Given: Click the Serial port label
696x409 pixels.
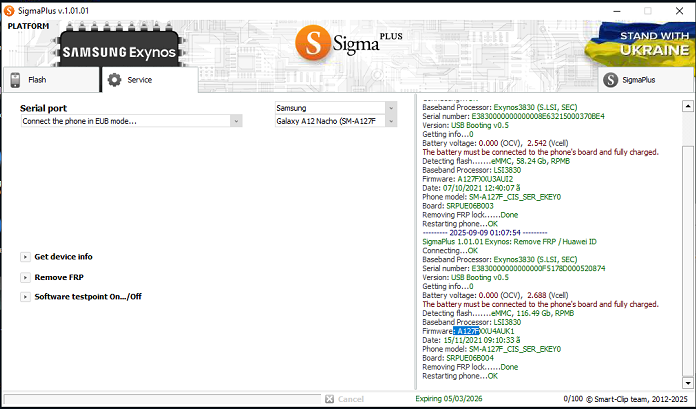Looking at the screenshot, I should [44, 108].
